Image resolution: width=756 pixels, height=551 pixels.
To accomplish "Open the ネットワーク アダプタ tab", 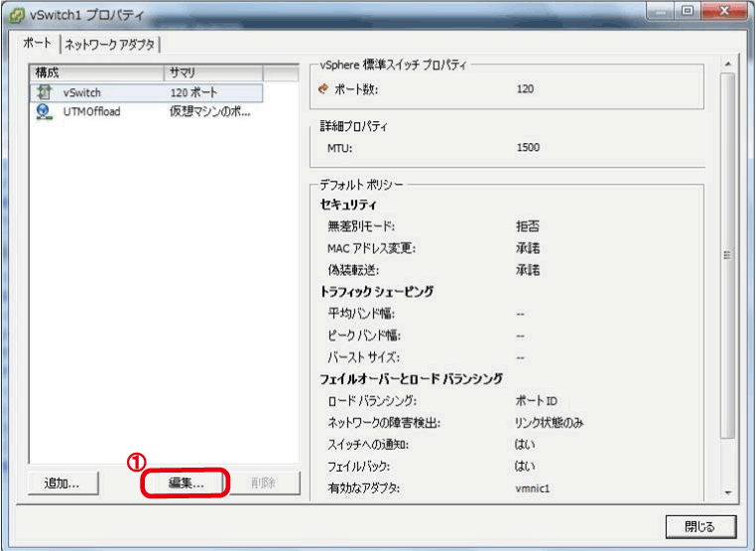I will [111, 44].
